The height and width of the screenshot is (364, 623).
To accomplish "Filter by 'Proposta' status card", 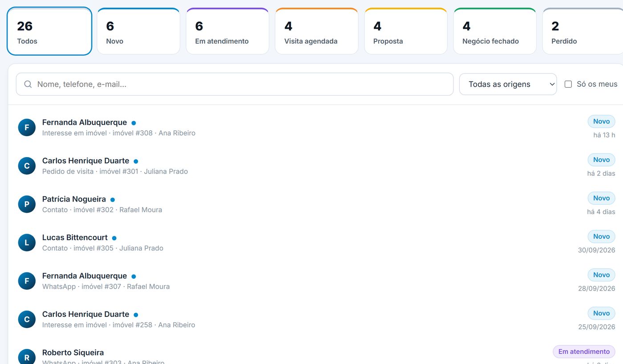I will (405, 31).
